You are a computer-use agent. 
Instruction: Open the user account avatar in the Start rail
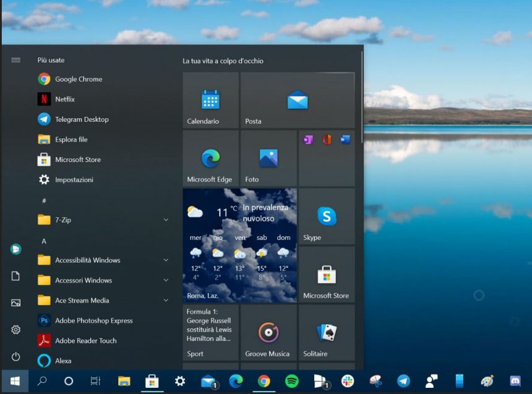point(15,249)
